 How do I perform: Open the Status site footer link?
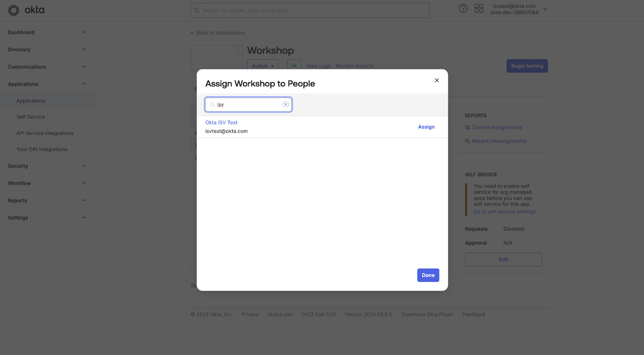(280, 314)
